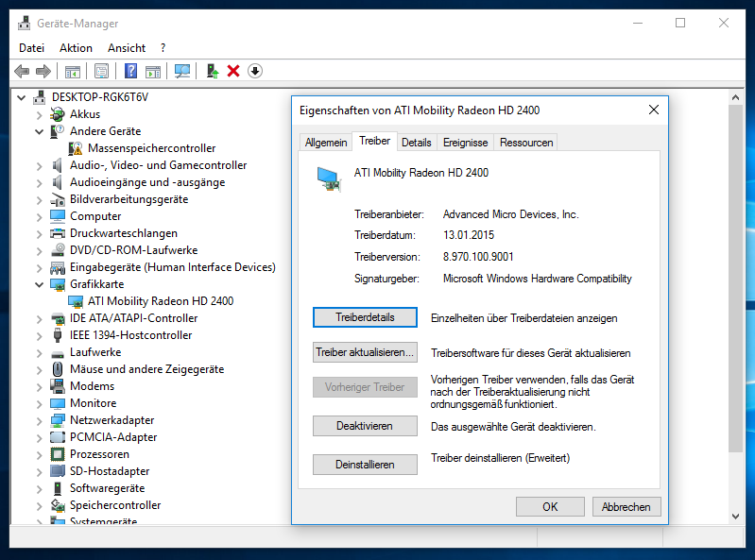Click the IEEE 1394-Hostcontroller icon
Image resolution: width=755 pixels, height=560 pixels.
click(x=58, y=335)
